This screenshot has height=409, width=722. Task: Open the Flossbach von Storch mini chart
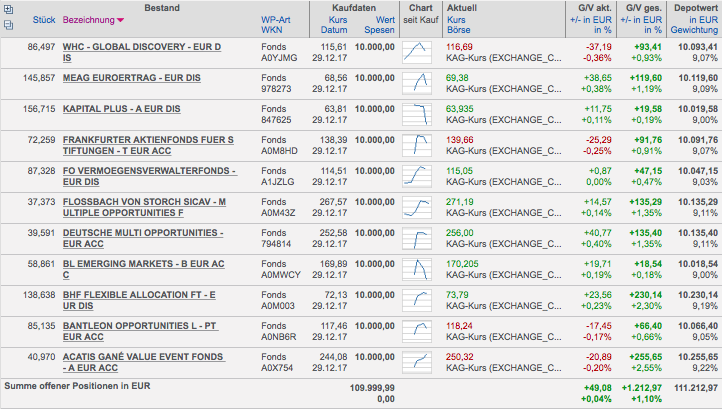(417, 207)
